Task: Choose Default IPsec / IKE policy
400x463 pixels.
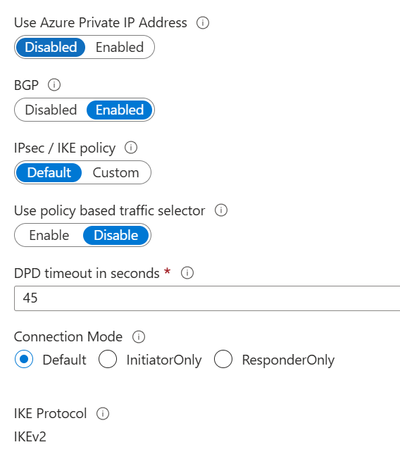Action: coord(49,173)
